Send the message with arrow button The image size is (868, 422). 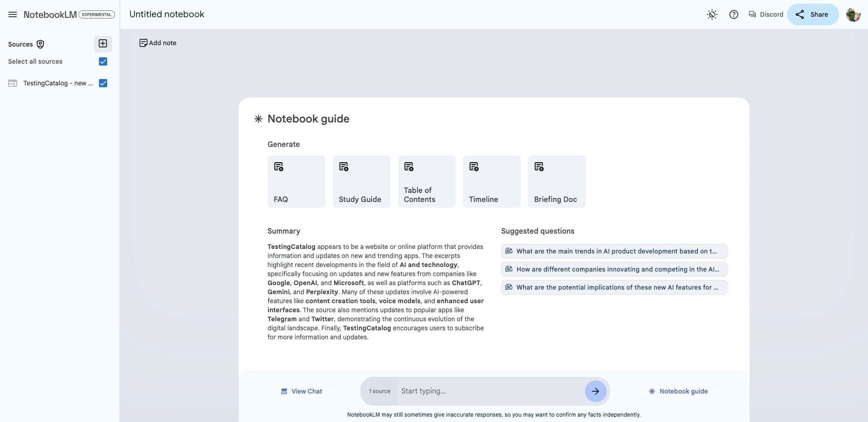tap(595, 391)
